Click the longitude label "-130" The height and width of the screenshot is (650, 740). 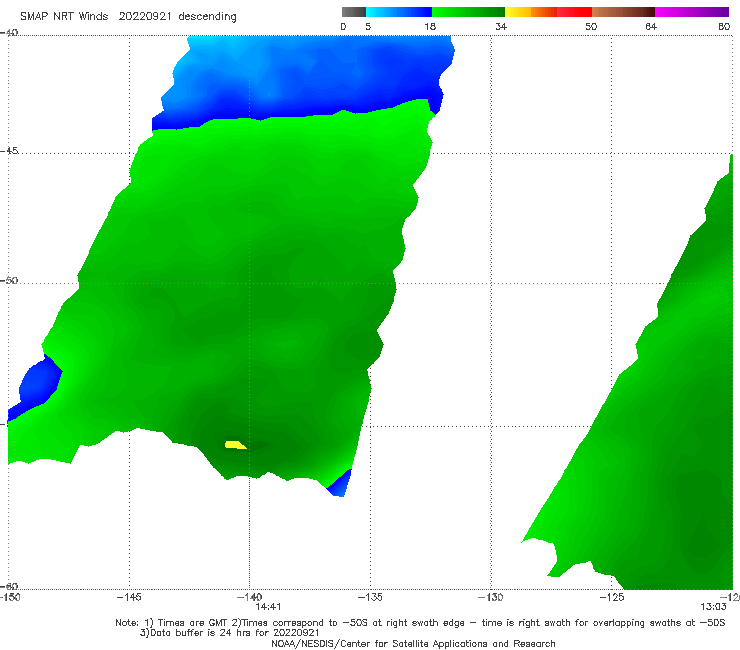click(490, 597)
